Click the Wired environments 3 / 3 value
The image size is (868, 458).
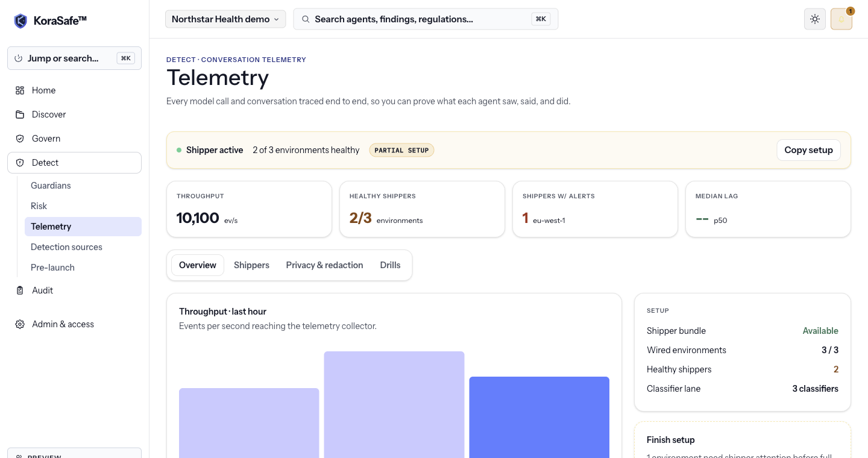(829, 350)
